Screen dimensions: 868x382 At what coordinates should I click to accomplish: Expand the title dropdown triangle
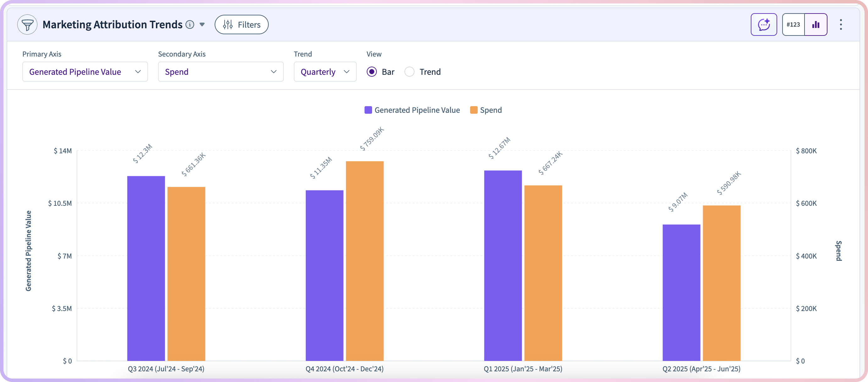202,25
